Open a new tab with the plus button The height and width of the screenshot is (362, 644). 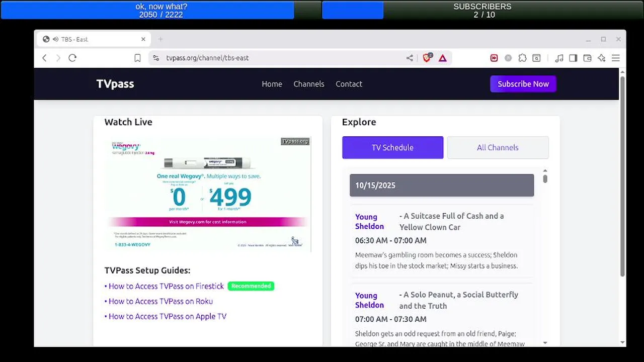click(x=160, y=39)
